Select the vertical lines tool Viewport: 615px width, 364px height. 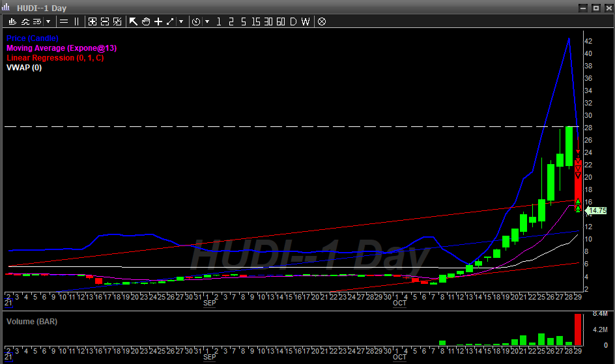(x=76, y=21)
